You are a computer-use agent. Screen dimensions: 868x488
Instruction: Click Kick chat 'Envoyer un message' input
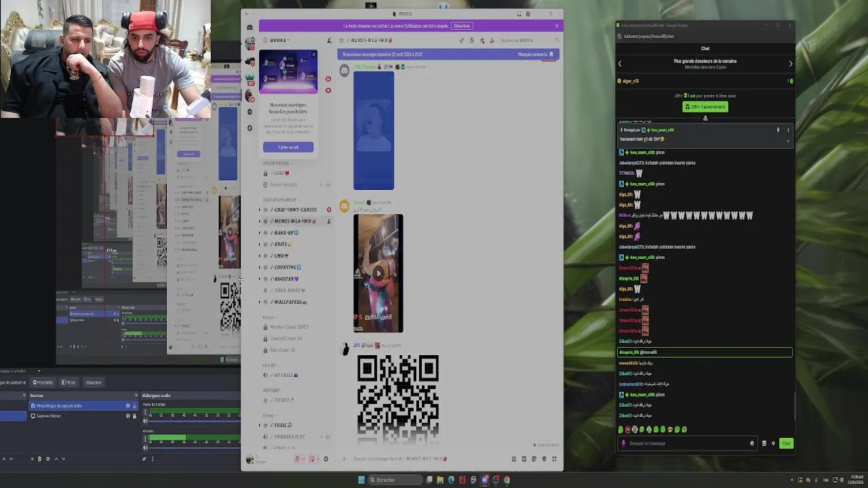[x=688, y=443]
